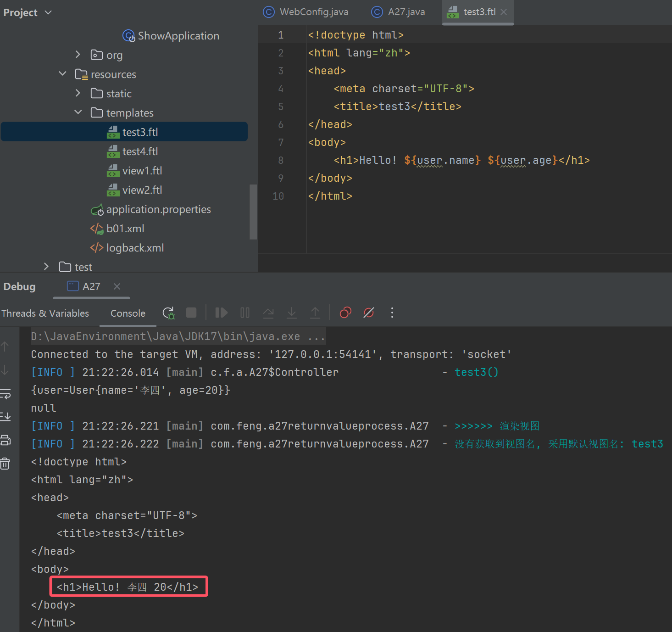This screenshot has width=672, height=632.
Task: Switch to Threads & Variables tab
Action: 45,313
